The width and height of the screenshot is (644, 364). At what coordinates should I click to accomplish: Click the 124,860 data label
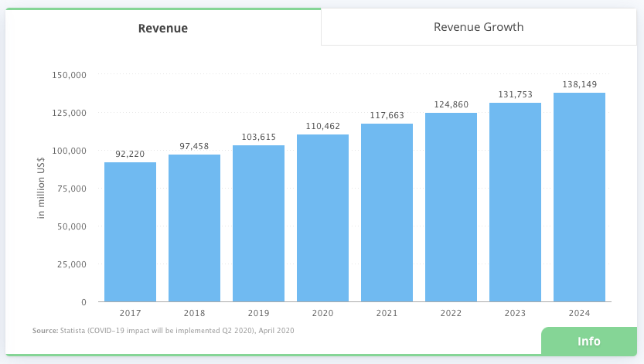pos(451,104)
